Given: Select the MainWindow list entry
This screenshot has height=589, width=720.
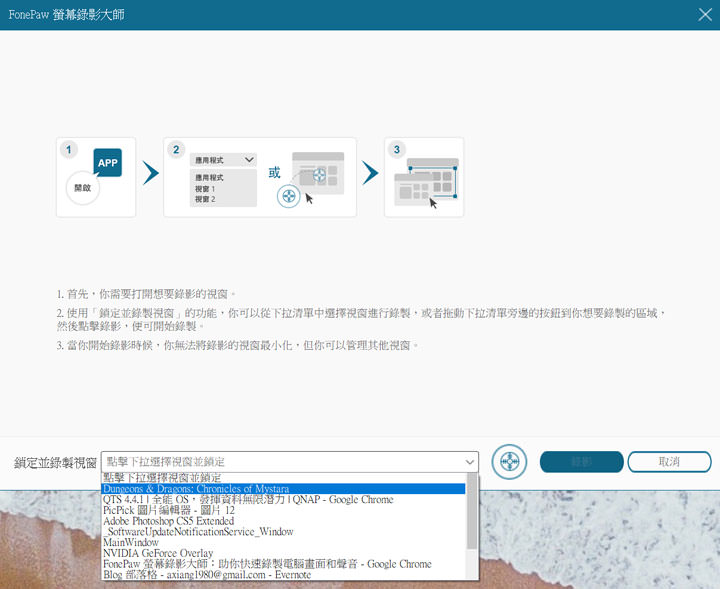Looking at the screenshot, I should (283, 542).
